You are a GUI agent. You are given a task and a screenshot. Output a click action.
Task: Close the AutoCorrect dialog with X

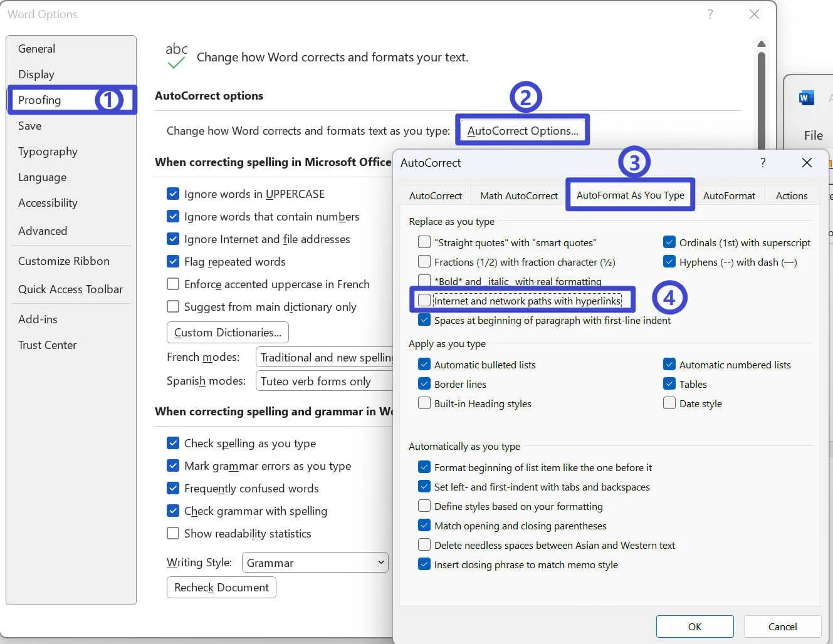click(807, 162)
